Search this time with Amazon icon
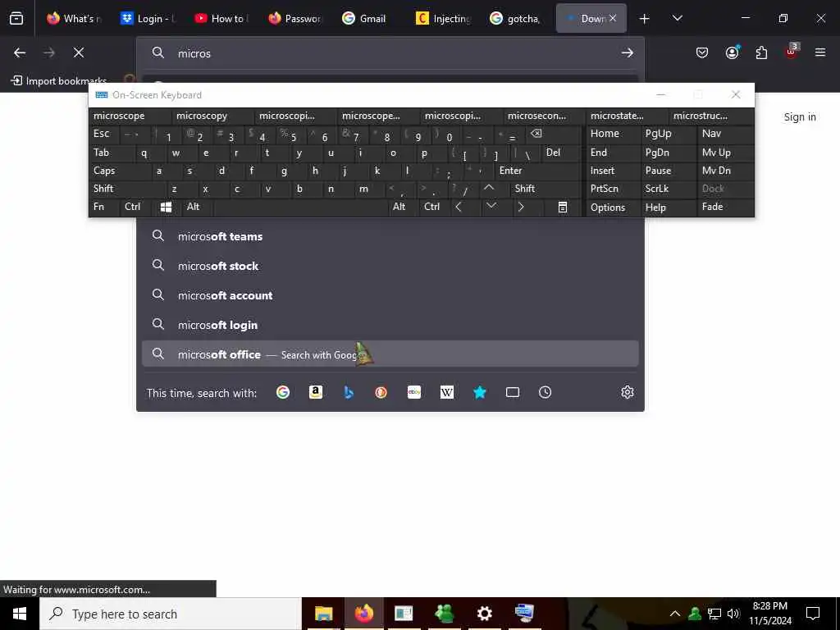Viewport: 840px width, 630px height. [x=316, y=392]
